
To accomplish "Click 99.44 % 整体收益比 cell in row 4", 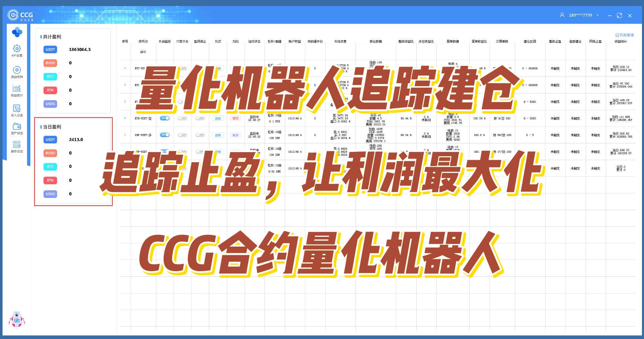I will pyautogui.click(x=406, y=119).
